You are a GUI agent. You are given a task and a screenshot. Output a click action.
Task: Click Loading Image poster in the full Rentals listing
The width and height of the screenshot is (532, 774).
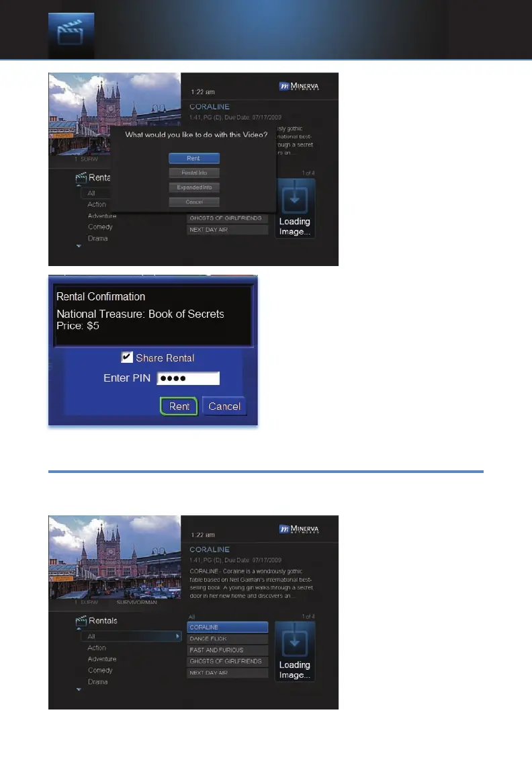295,652
